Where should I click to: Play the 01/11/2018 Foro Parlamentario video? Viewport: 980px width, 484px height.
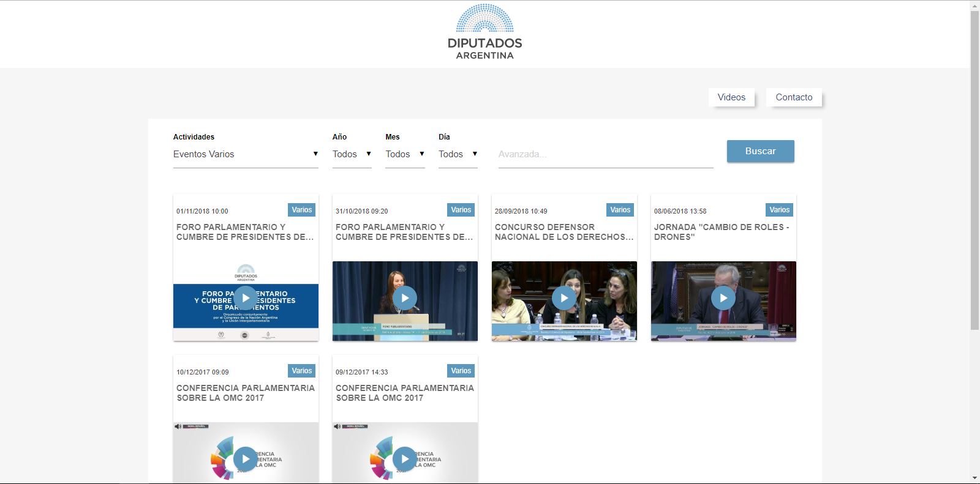click(x=246, y=298)
